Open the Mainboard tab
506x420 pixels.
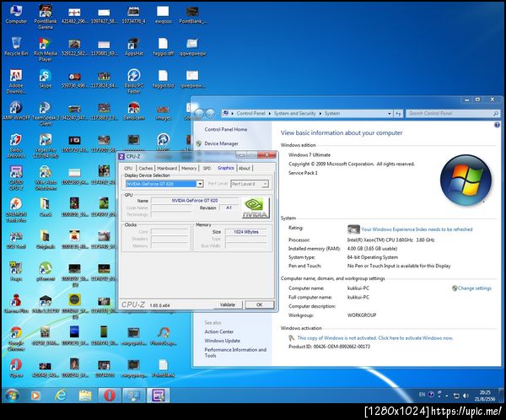pos(167,168)
